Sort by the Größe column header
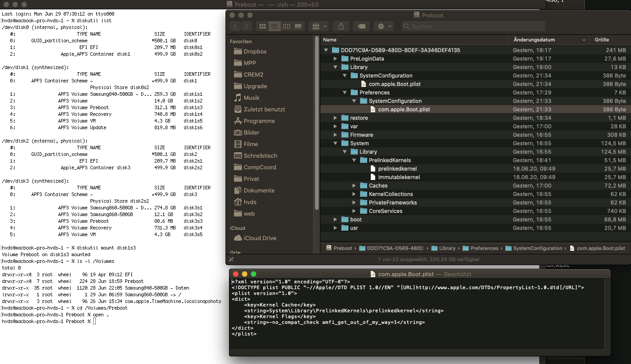The height and width of the screenshot is (364, 631). [x=610, y=40]
